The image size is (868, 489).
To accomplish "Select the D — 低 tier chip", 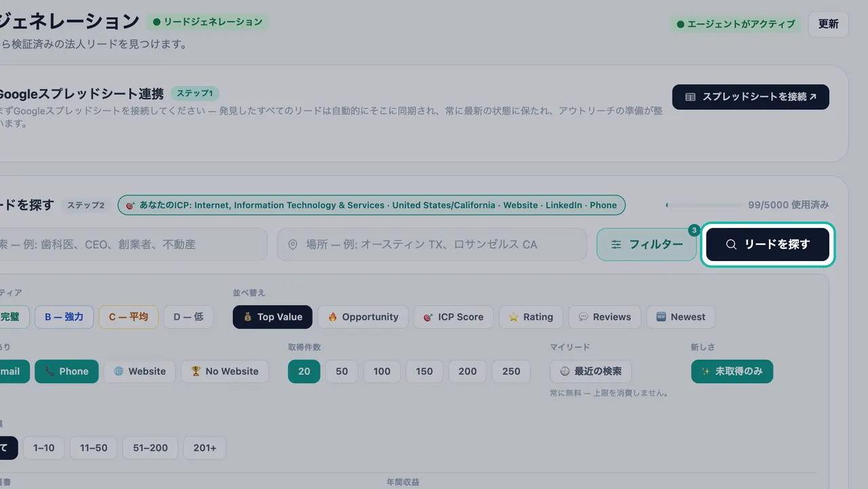I will point(189,317).
